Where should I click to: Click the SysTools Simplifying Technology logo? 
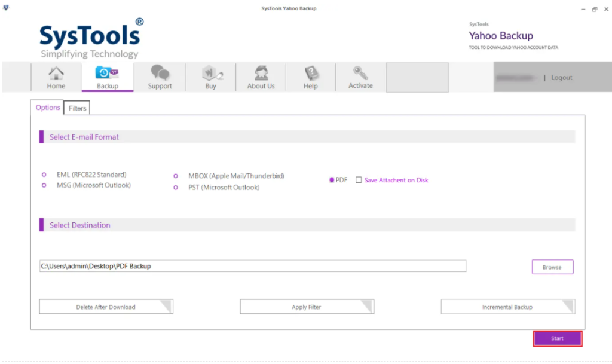tap(91, 38)
